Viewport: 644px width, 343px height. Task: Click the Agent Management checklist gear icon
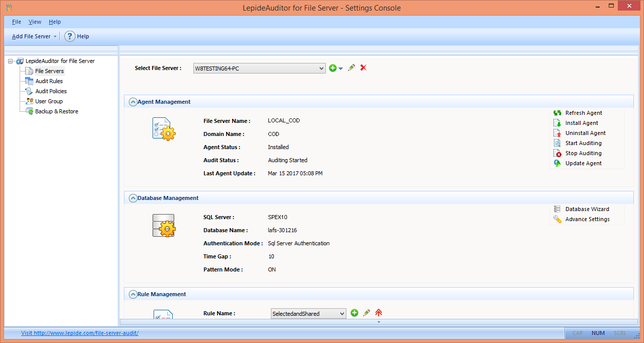(x=164, y=129)
